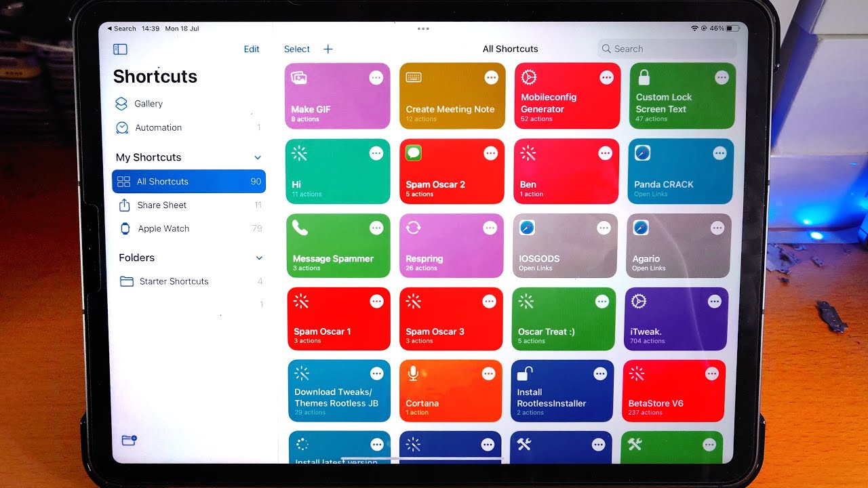Run the Respring shortcut tile
Viewport: 868px width, 488px height.
click(x=452, y=245)
